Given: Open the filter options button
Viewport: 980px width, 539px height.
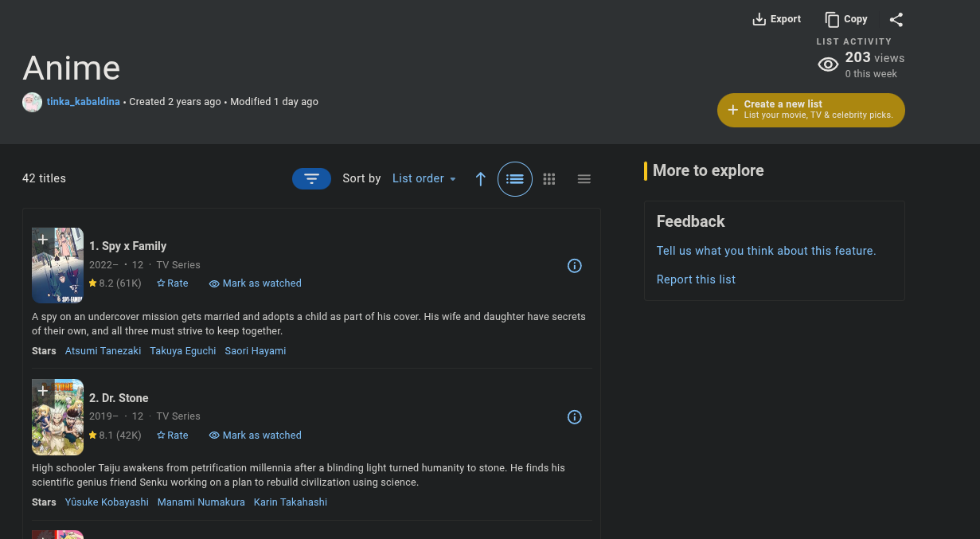Looking at the screenshot, I should (311, 179).
